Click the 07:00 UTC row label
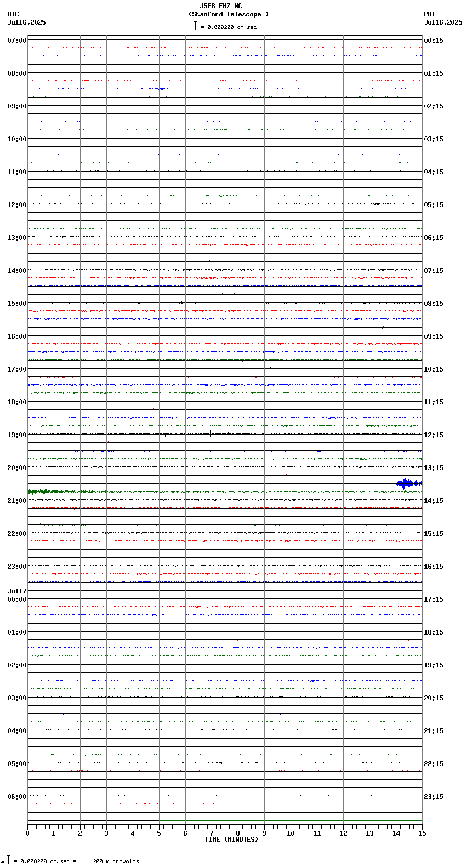 point(17,41)
